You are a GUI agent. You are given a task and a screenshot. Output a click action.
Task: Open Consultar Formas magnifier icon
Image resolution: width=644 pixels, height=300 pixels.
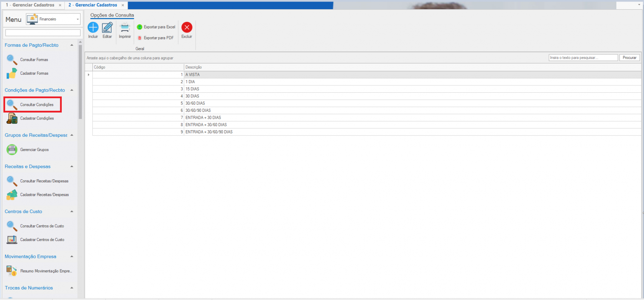pos(12,60)
